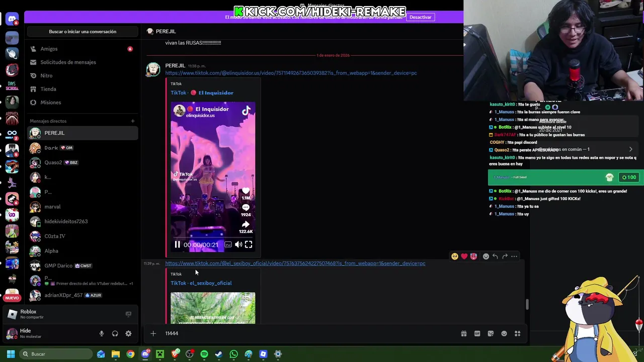
Task: Open the Dark conversation
Action: pyautogui.click(x=83, y=148)
